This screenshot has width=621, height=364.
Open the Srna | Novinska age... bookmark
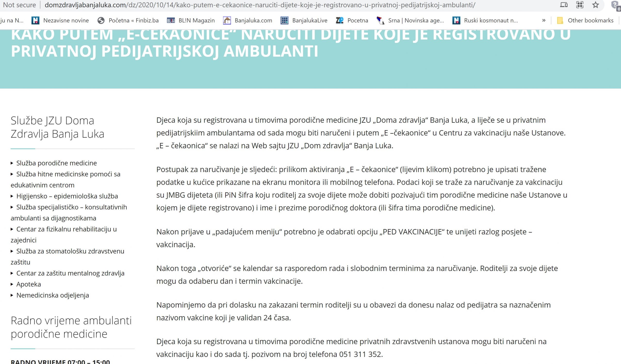410,20
